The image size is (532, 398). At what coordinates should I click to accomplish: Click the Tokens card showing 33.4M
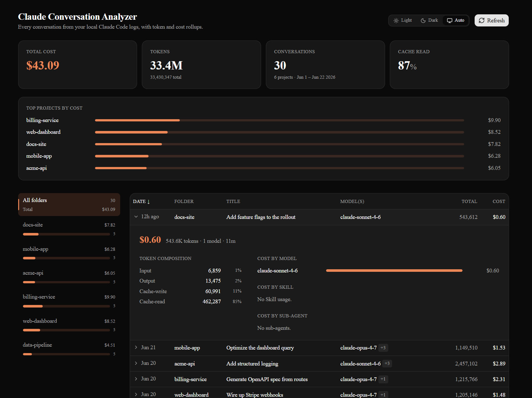(x=201, y=65)
